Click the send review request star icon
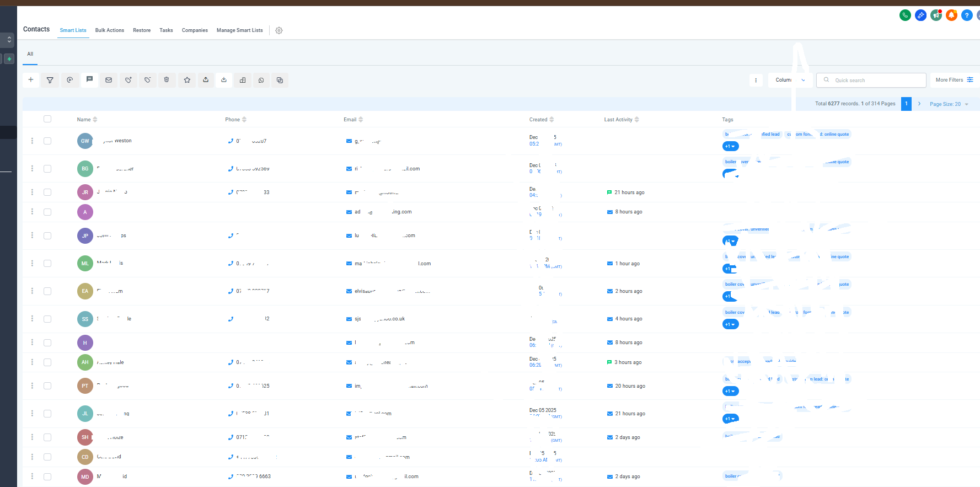980x487 pixels. click(187, 80)
